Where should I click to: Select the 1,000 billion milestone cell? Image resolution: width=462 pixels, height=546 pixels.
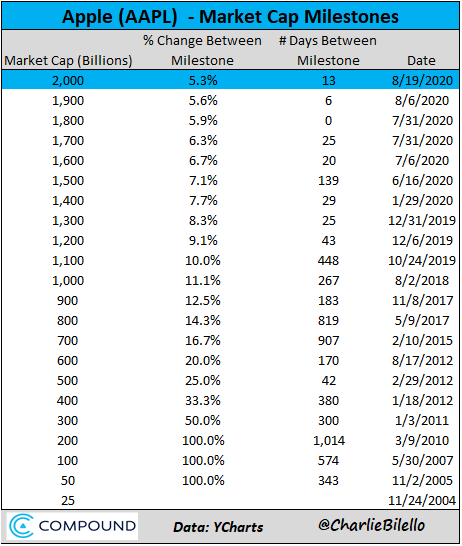68,281
